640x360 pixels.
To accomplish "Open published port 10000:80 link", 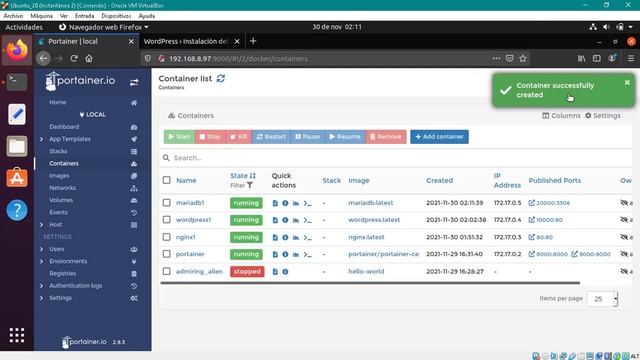I will click(x=545, y=220).
